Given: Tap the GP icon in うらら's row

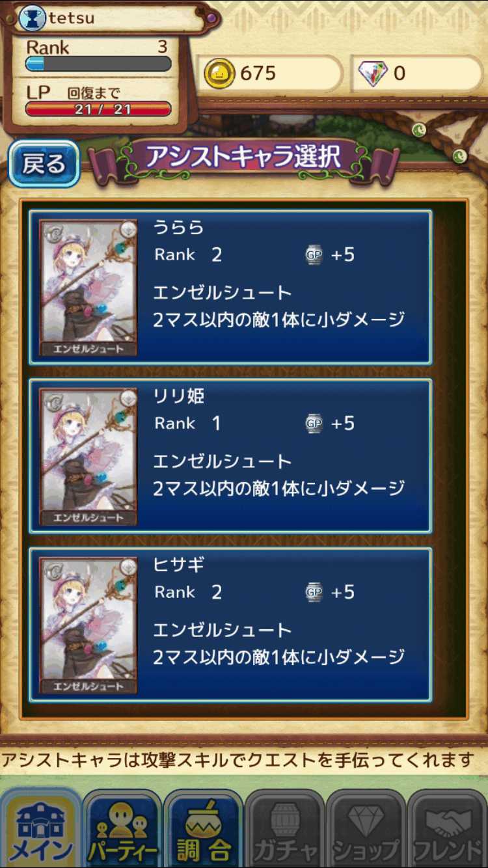Looking at the screenshot, I should (314, 254).
